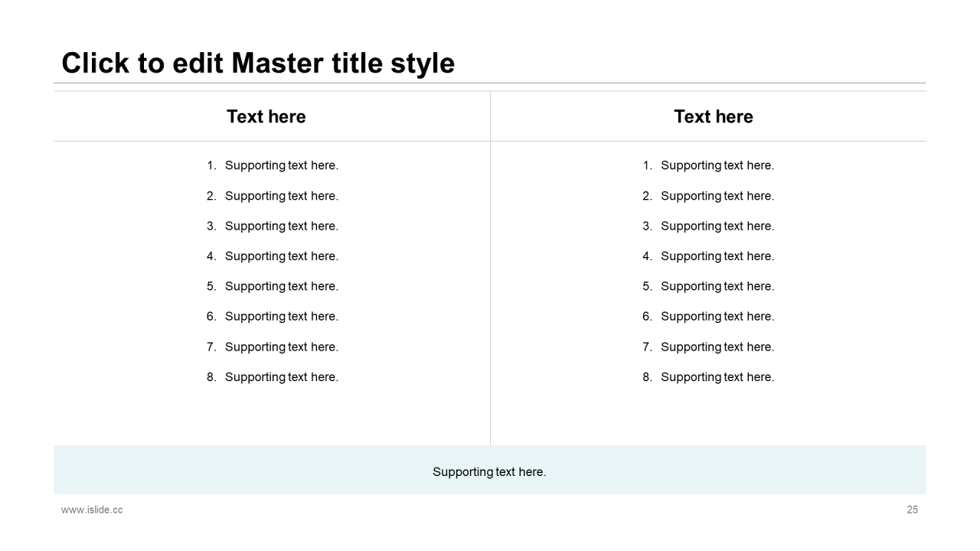
Task: Select item 4 in the left list
Action: pos(281,256)
